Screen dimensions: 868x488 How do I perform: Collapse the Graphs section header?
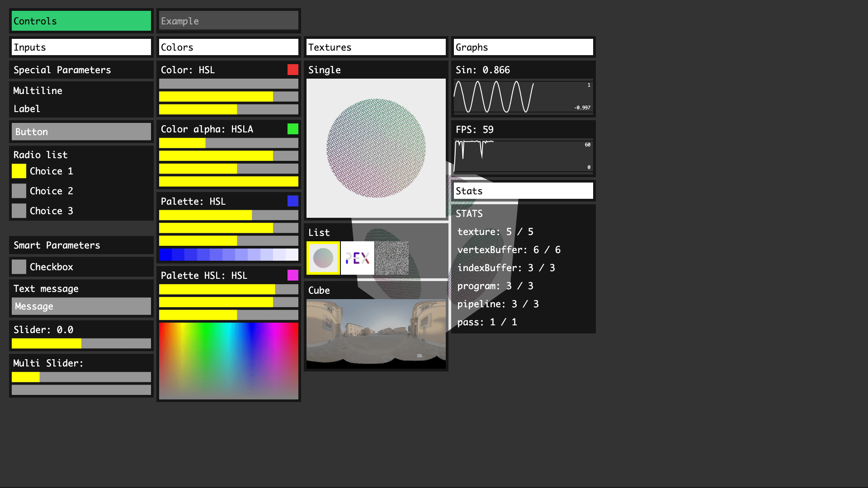pyautogui.click(x=523, y=47)
